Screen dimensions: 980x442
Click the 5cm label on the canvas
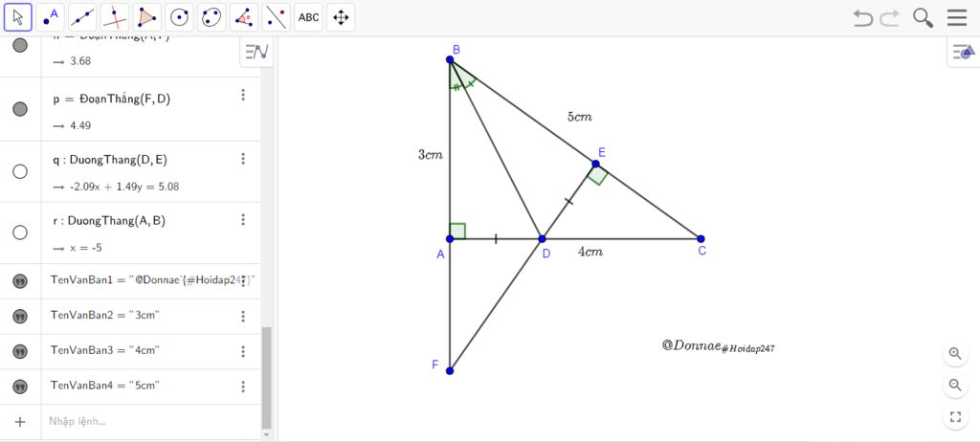pyautogui.click(x=579, y=117)
